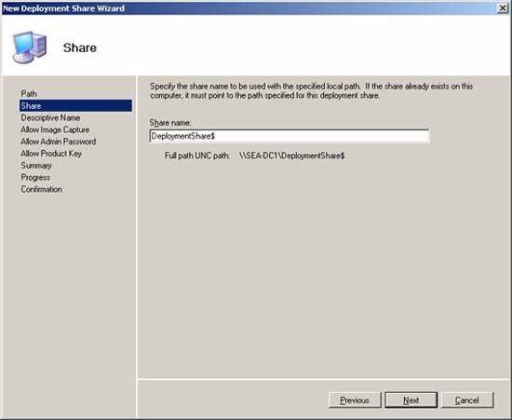Viewport: 512px width, 420px height.
Task: Select the Path step in sidebar
Action: tap(29, 94)
